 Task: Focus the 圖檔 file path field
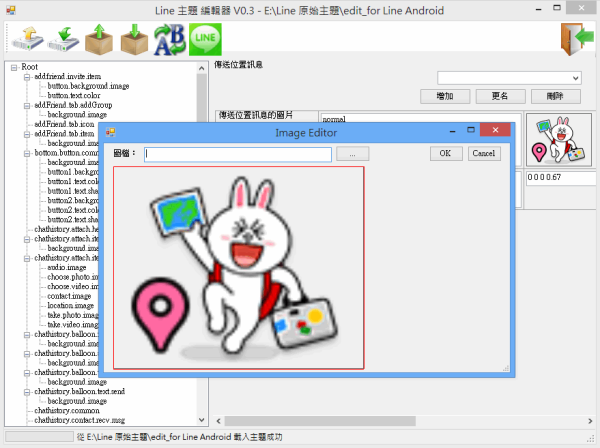click(238, 155)
